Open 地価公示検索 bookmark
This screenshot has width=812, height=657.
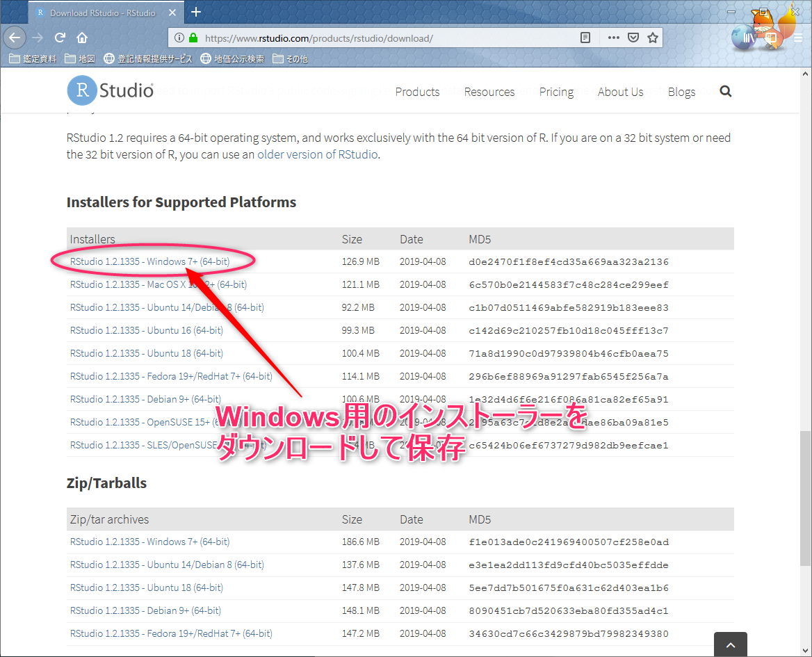232,58
